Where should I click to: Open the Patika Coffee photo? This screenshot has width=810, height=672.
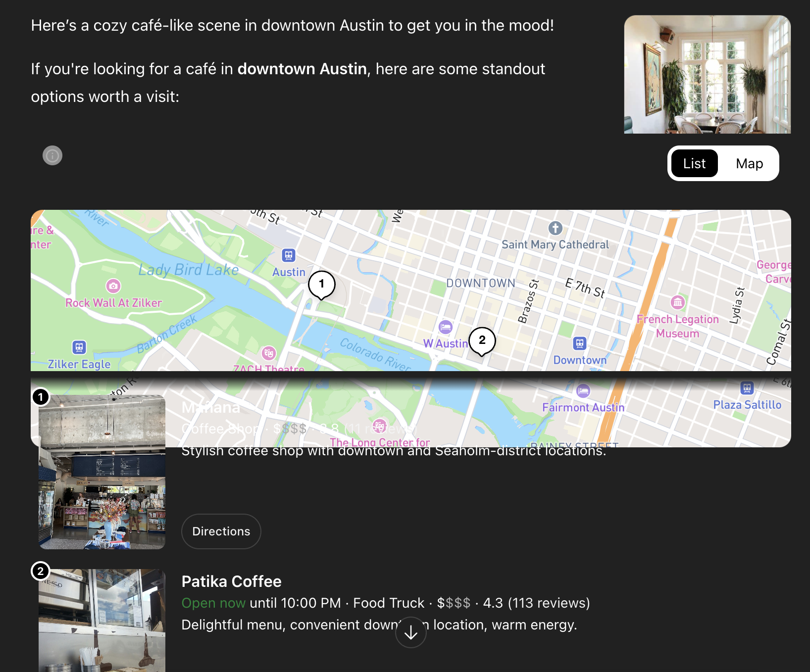pyautogui.click(x=102, y=621)
